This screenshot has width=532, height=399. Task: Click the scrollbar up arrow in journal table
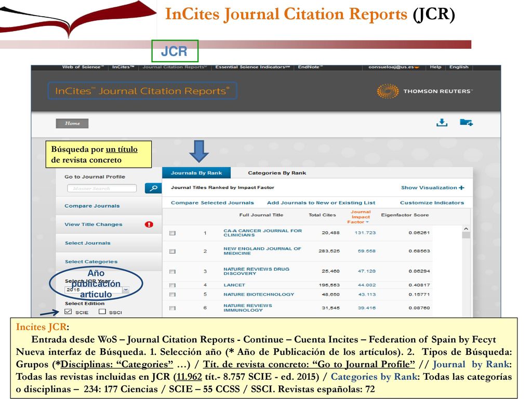(466, 229)
